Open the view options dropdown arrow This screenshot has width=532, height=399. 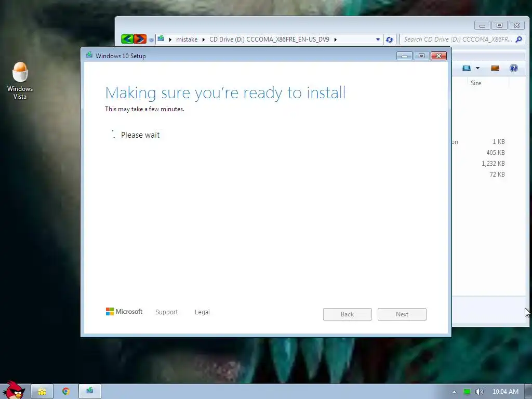click(x=477, y=68)
